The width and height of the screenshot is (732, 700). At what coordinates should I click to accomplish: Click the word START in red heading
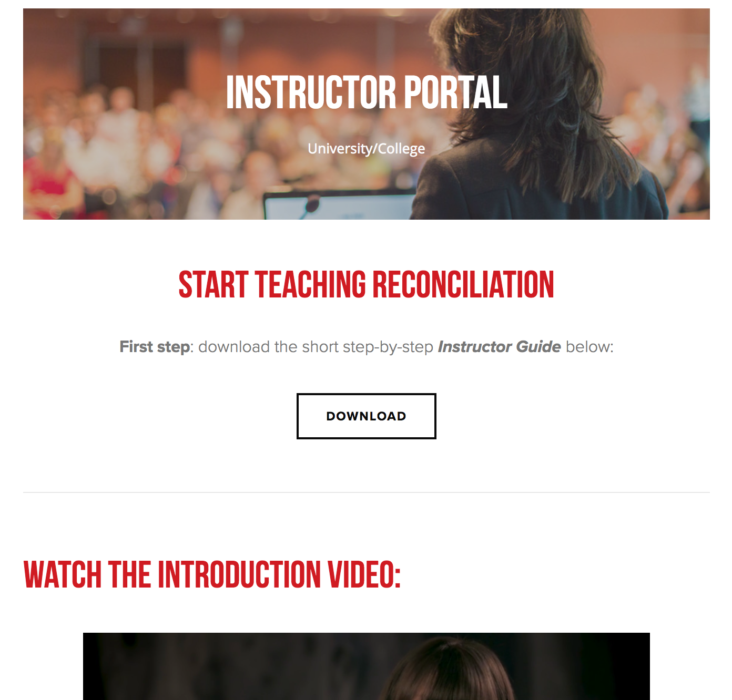click(x=213, y=285)
